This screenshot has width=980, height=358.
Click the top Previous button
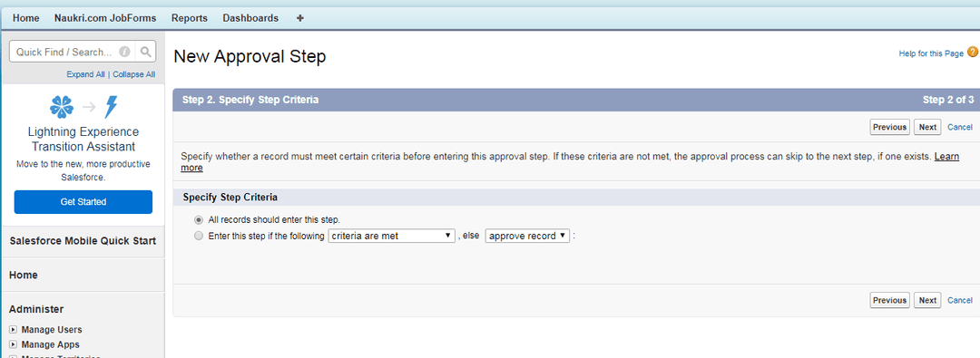click(889, 127)
